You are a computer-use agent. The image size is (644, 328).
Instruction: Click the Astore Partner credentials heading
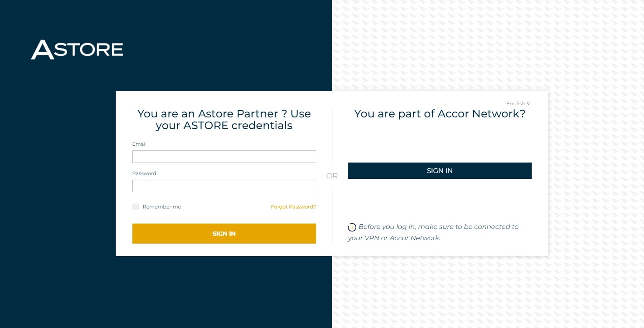[224, 120]
